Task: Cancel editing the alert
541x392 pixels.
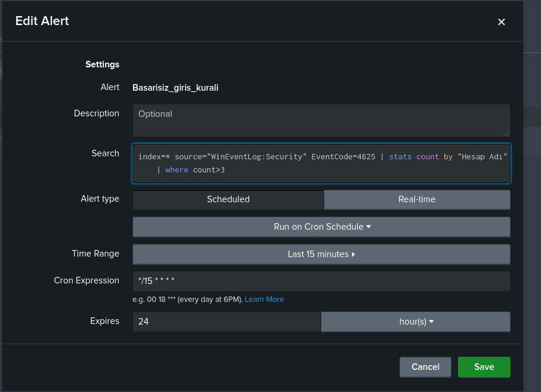Action: [425, 367]
